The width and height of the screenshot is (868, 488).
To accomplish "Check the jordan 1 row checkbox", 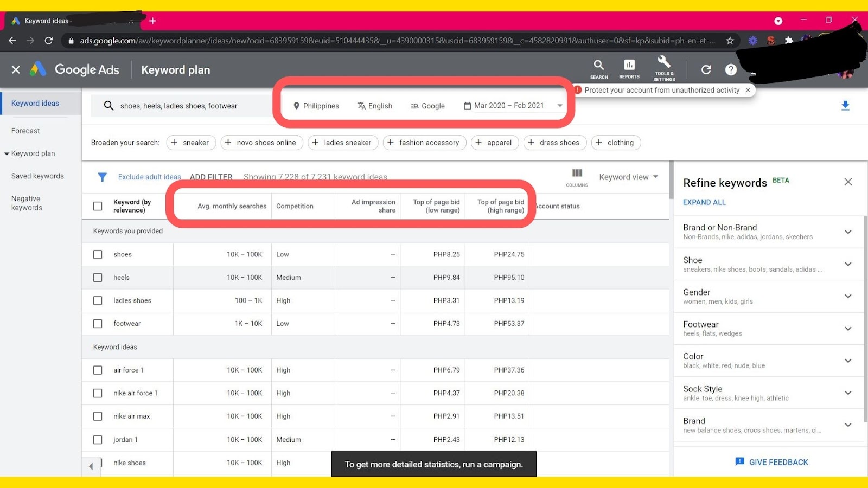I will 98,440.
